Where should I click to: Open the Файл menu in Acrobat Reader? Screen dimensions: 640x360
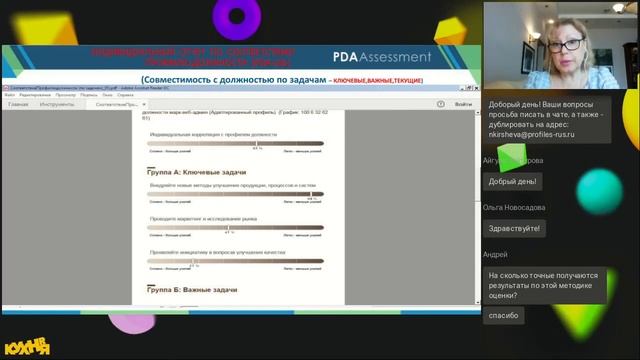(9, 95)
